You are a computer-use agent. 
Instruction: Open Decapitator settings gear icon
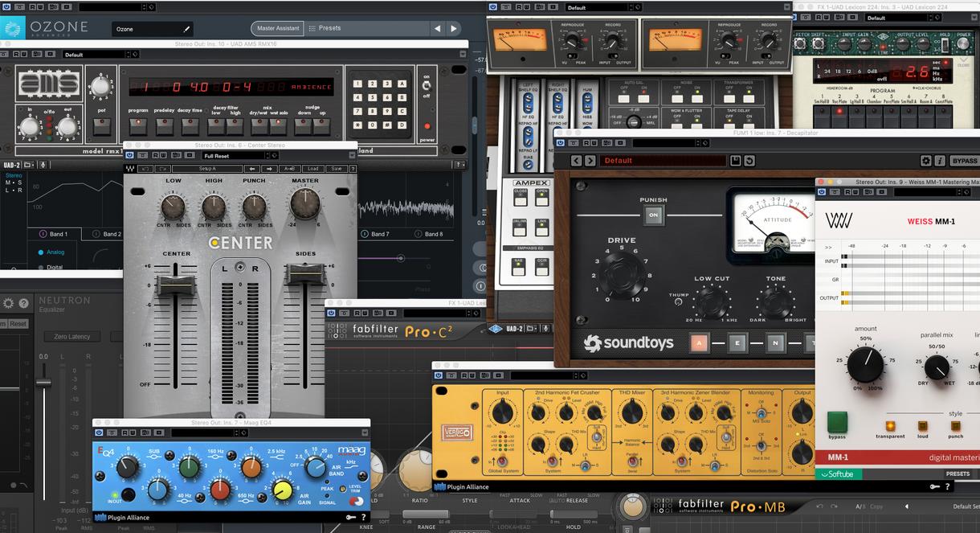point(926,161)
